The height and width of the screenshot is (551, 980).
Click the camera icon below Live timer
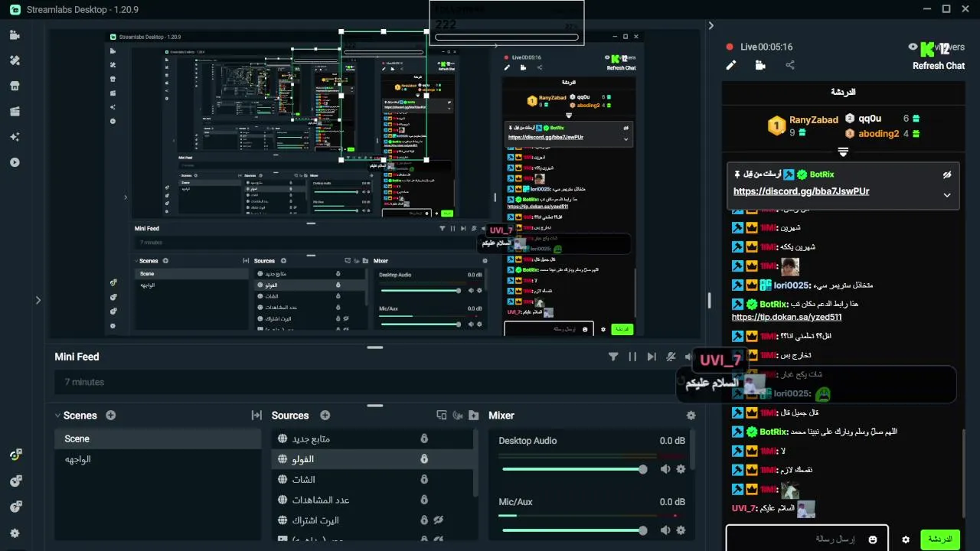[760, 66]
